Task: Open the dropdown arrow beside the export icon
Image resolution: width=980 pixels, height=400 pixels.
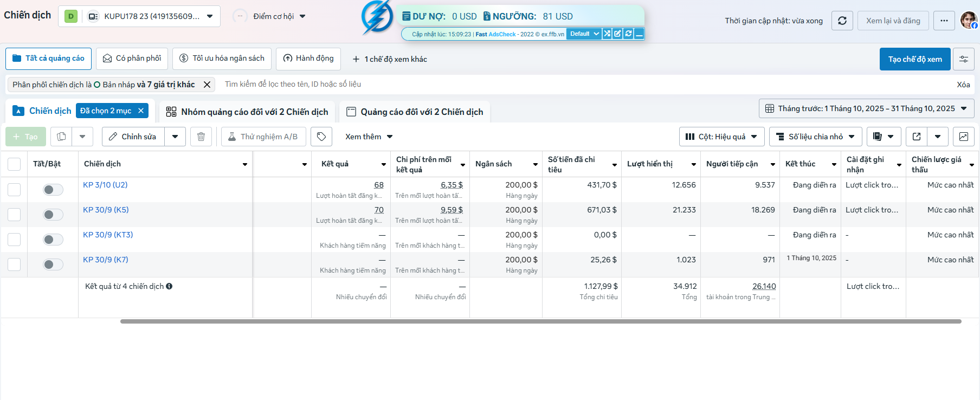Action: 938,137
